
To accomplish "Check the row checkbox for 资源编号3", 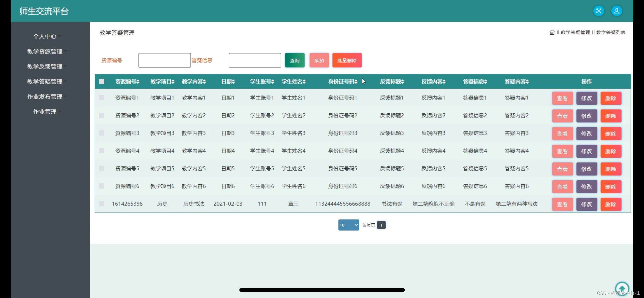I will tap(101, 133).
